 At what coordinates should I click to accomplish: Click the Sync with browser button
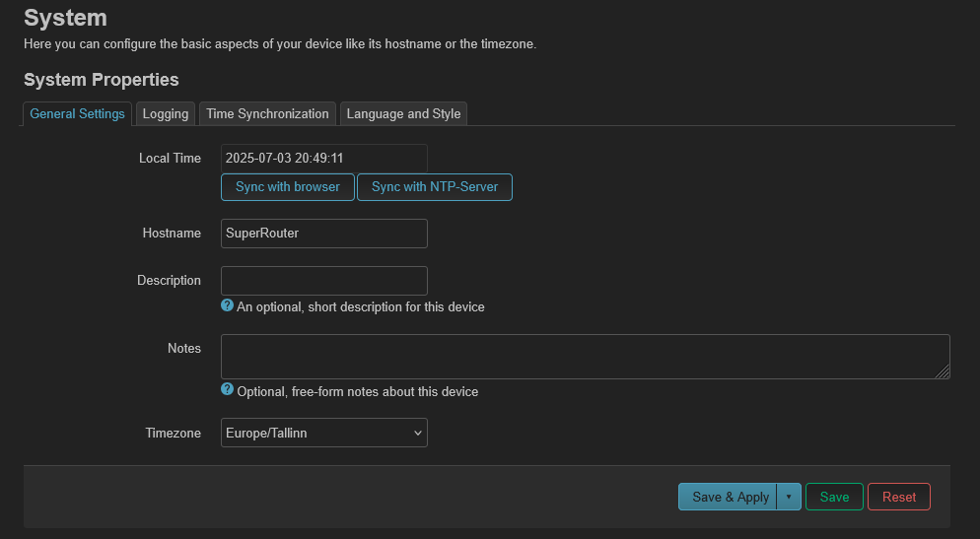[x=288, y=187]
